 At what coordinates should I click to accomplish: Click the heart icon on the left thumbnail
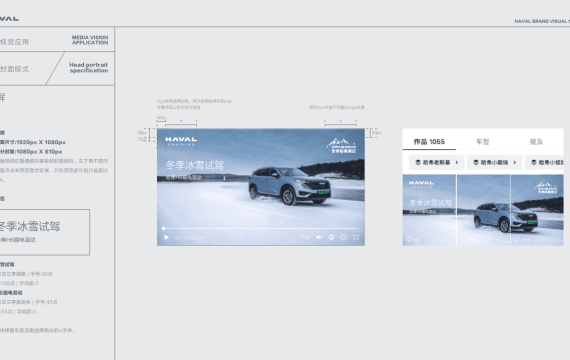pyautogui.click(x=409, y=240)
